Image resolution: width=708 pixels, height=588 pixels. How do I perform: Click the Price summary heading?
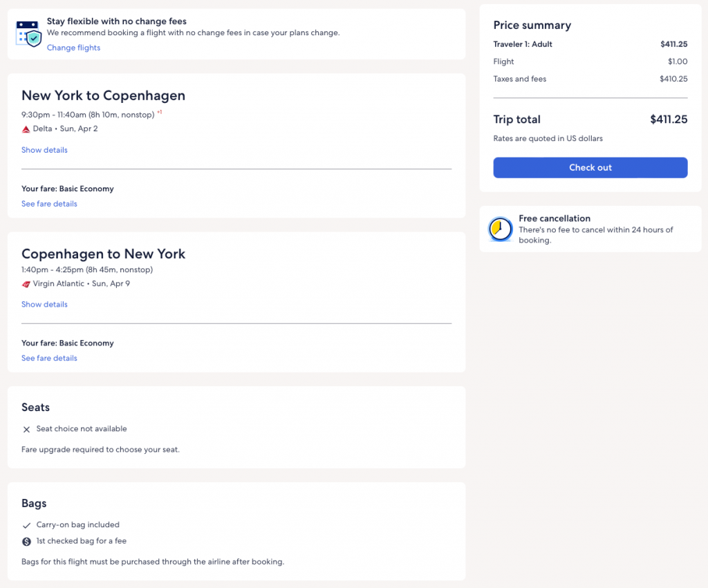coord(532,25)
